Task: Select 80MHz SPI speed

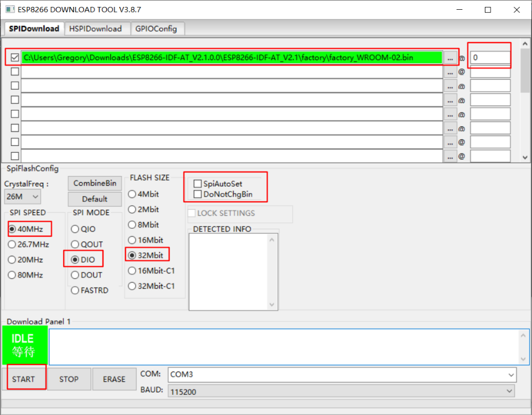Action: pyautogui.click(x=26, y=275)
